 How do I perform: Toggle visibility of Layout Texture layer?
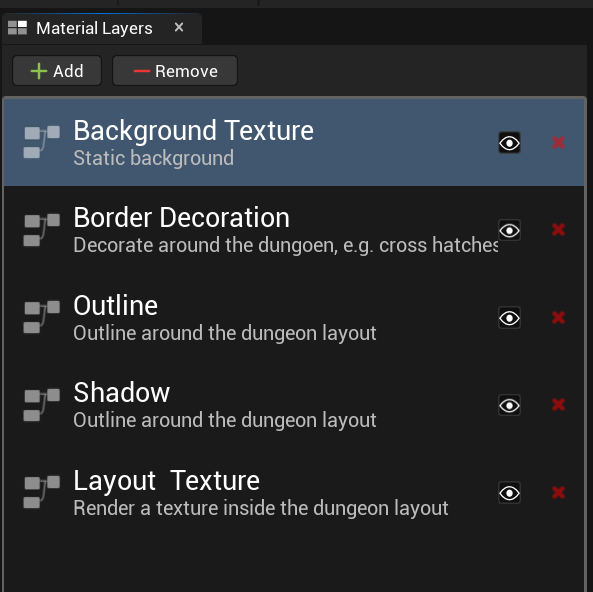pyautogui.click(x=509, y=493)
